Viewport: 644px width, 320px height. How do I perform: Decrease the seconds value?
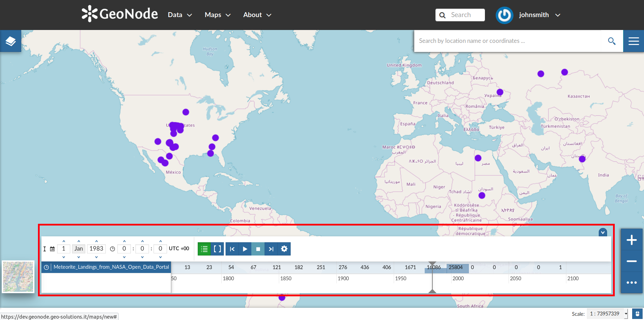160,257
